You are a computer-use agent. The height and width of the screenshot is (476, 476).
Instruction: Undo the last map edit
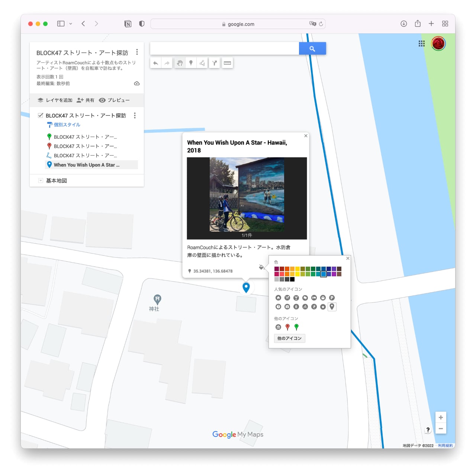pyautogui.click(x=156, y=63)
